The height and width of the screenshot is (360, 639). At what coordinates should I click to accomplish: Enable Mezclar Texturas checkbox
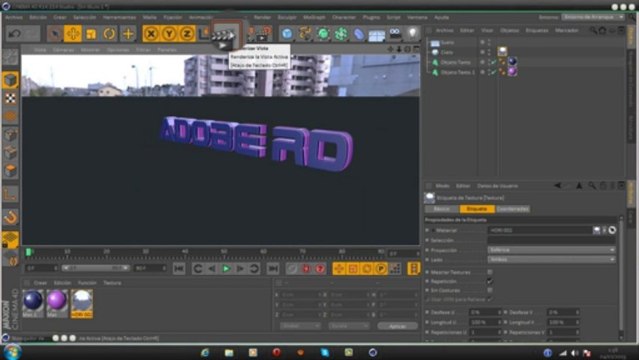[490, 272]
